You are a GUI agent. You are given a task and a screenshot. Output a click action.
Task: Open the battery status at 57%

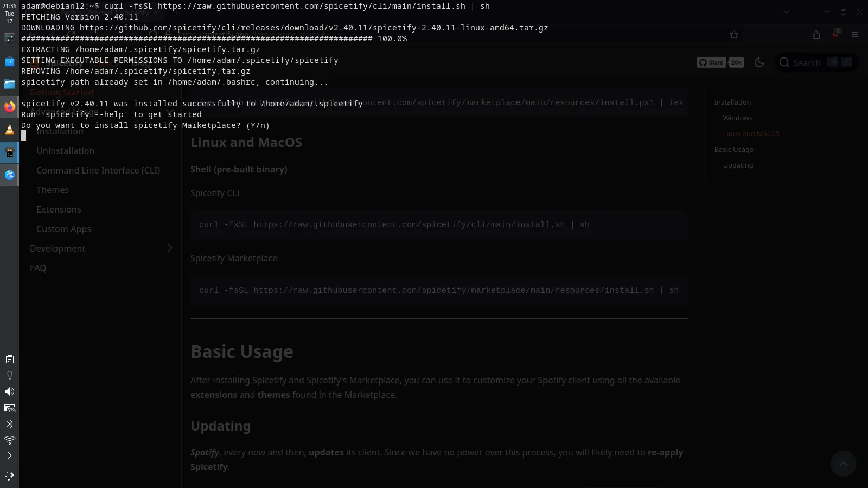click(9, 408)
